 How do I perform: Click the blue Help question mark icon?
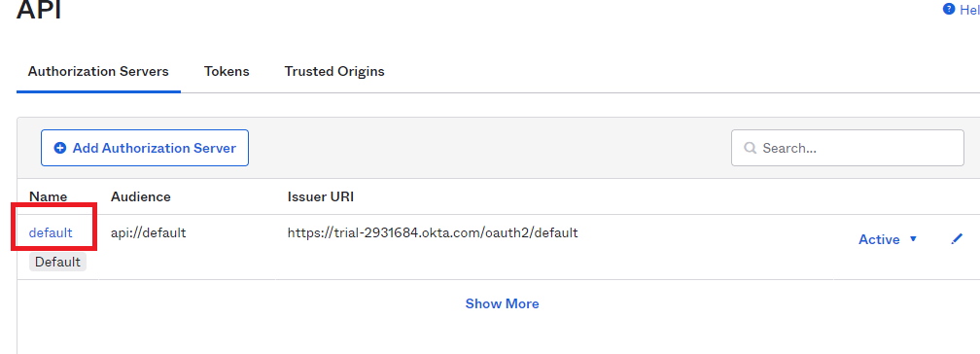point(949,10)
